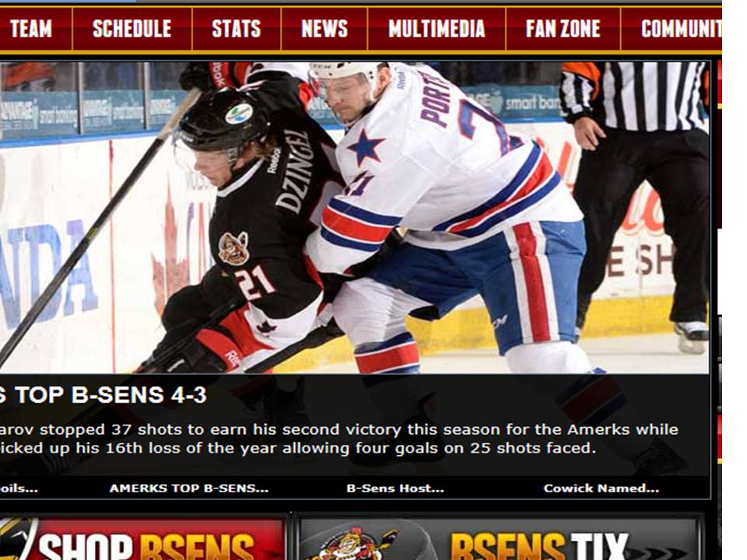The image size is (747, 560).
Task: Open the 'TOP B-SENS 4-3' headline
Action: (103, 395)
